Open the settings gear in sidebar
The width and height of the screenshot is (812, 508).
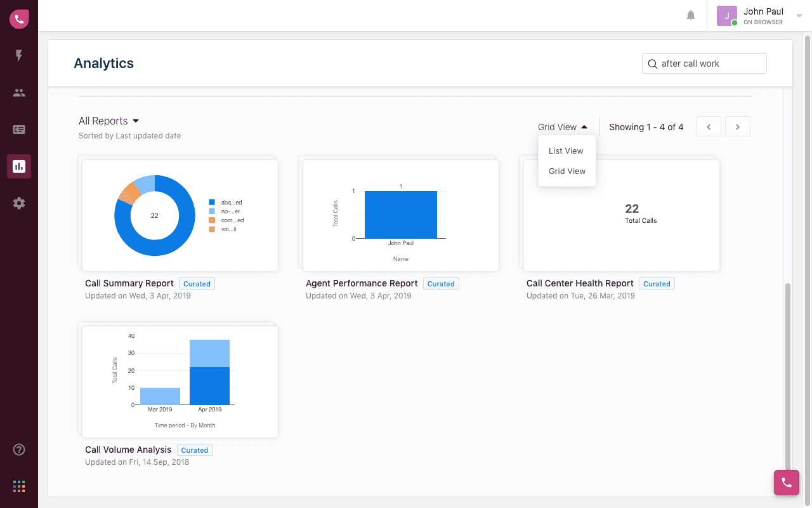point(19,203)
